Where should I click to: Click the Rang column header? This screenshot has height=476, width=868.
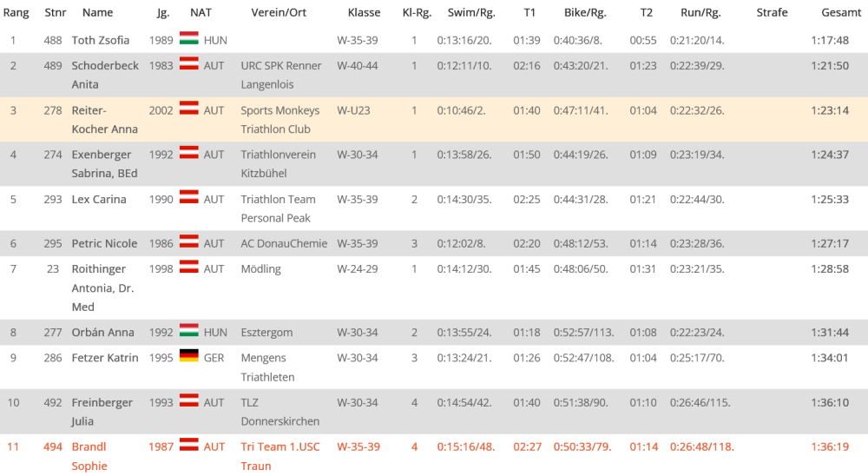pyautogui.click(x=16, y=13)
